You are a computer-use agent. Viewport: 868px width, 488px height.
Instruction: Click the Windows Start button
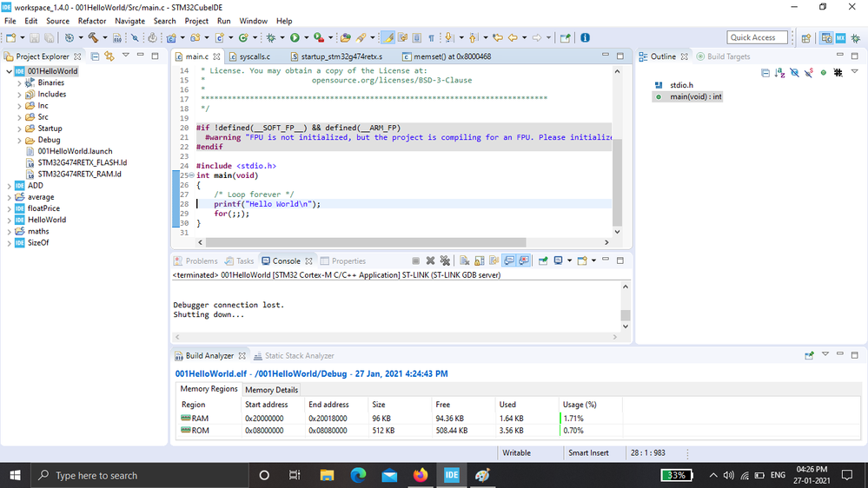coord(15,475)
